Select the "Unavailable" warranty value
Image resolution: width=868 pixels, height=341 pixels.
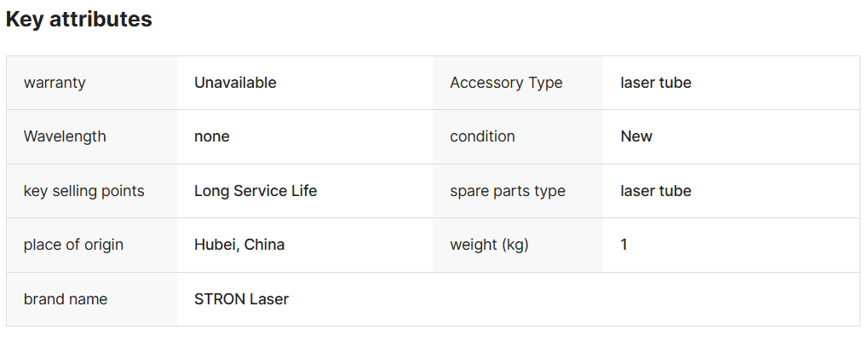point(235,83)
